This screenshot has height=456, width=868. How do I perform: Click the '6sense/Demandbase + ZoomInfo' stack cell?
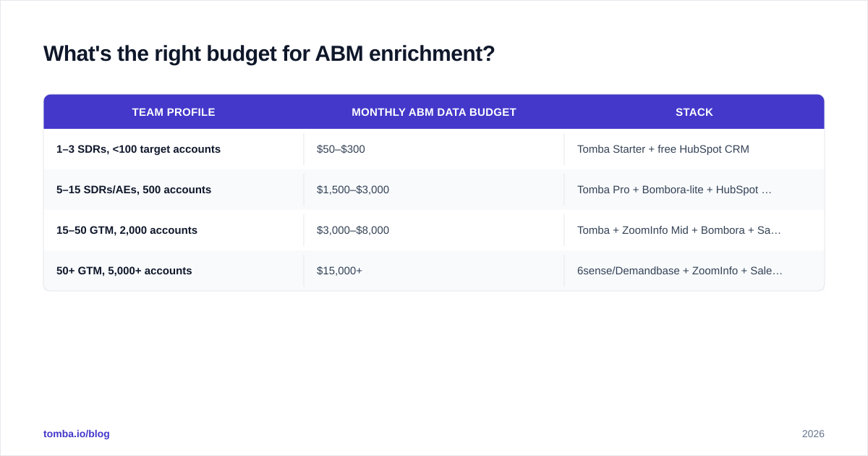point(694,271)
